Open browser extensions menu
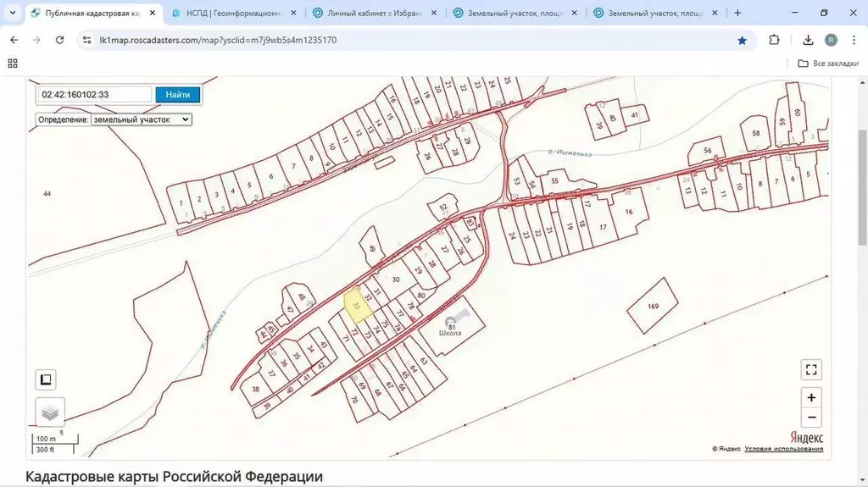The image size is (868, 487). point(774,40)
